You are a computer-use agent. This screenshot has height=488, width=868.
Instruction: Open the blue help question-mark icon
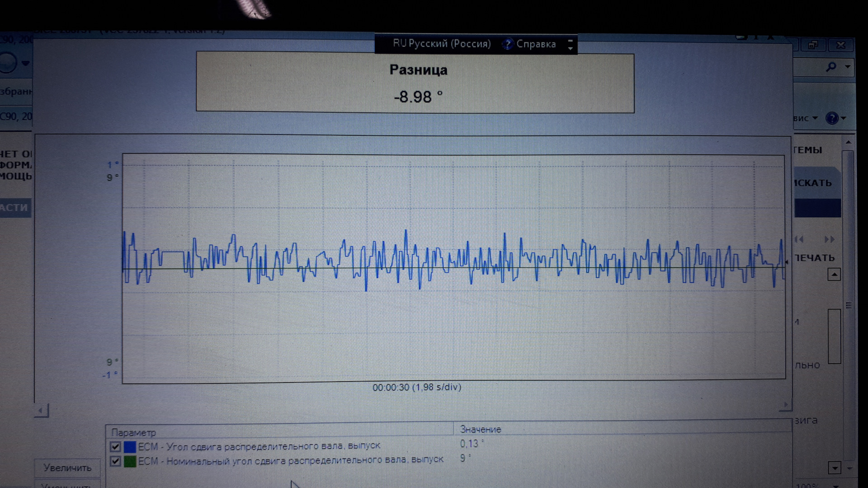pos(832,118)
